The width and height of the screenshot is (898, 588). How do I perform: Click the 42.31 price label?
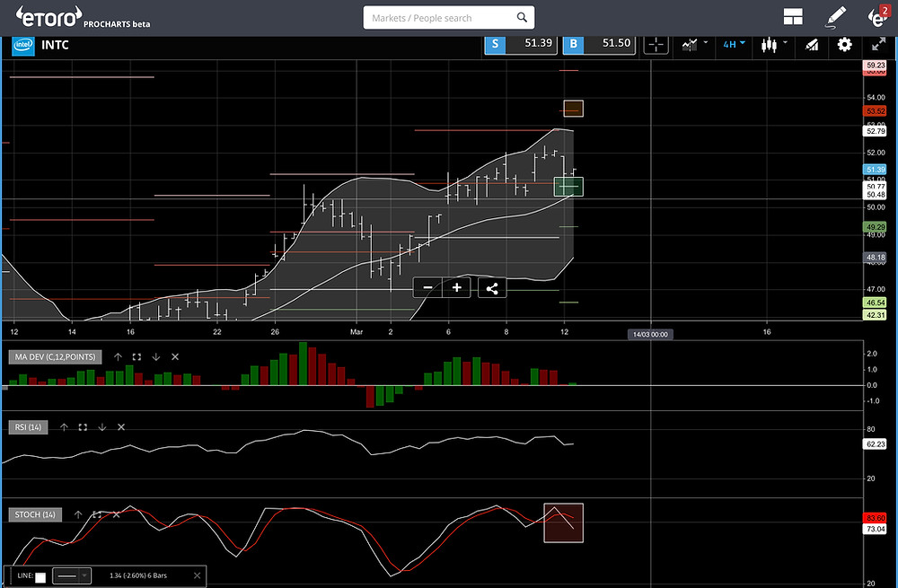click(875, 315)
